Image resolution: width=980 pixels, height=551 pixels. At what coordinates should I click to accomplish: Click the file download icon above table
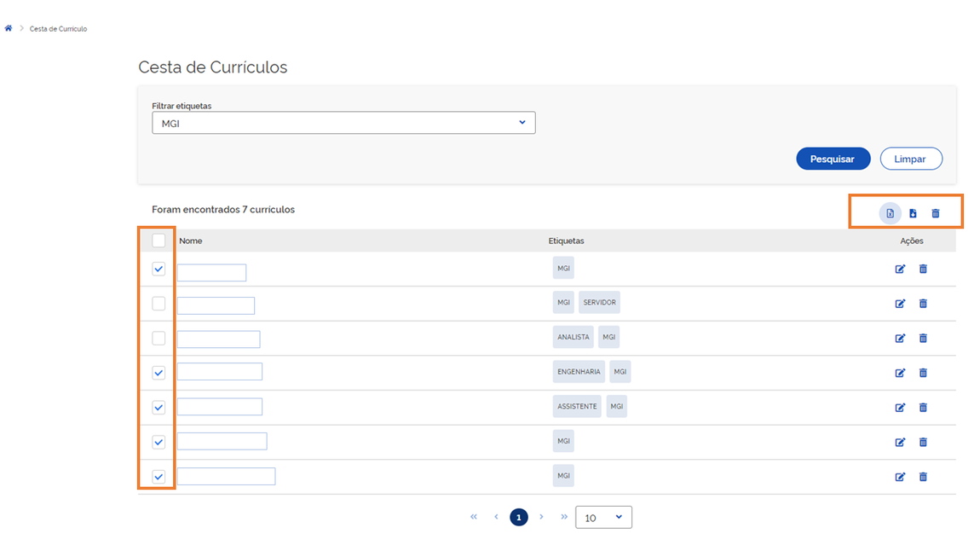pyautogui.click(x=913, y=213)
